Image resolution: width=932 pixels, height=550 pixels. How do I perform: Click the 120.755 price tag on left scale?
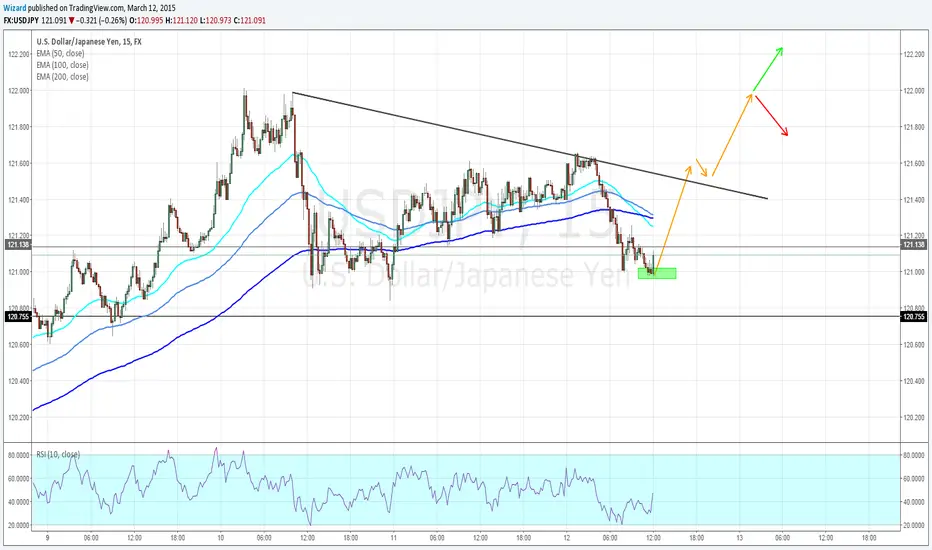pos(18,317)
